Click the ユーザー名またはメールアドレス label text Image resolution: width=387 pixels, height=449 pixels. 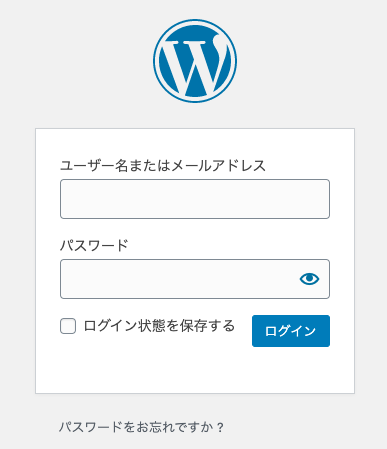[163, 166]
